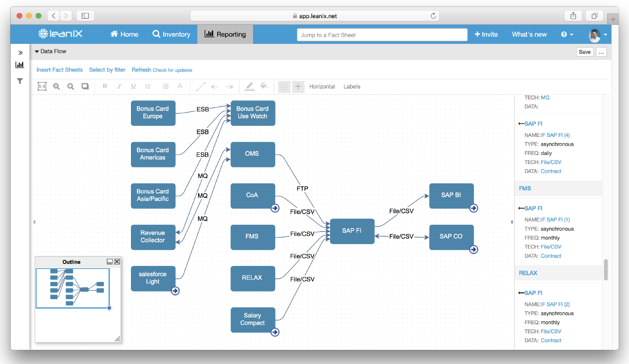Click the 1:1 reset zoom icon
This screenshot has width=629, height=364.
(42, 87)
